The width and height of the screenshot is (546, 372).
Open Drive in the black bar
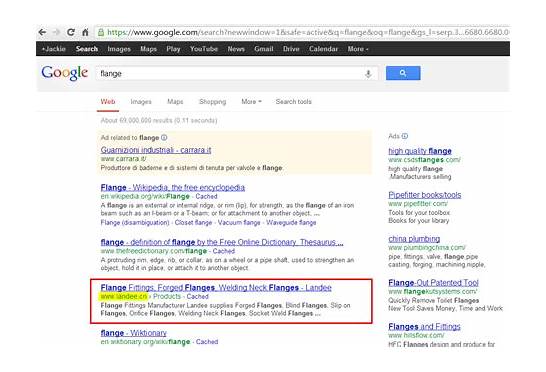[x=291, y=49]
